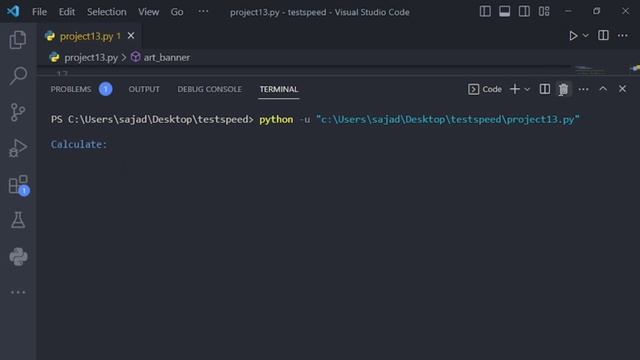Switch to the Debug Console tab
The height and width of the screenshot is (360, 640).
pyautogui.click(x=209, y=89)
